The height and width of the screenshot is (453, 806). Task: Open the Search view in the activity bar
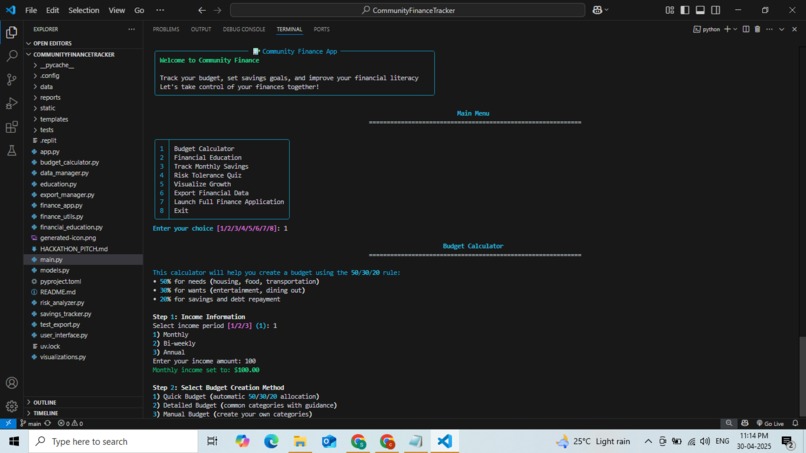tap(11, 56)
